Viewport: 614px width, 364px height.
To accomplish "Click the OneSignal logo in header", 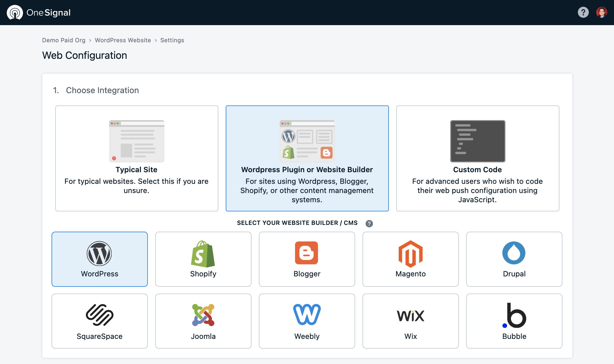I will coord(39,13).
